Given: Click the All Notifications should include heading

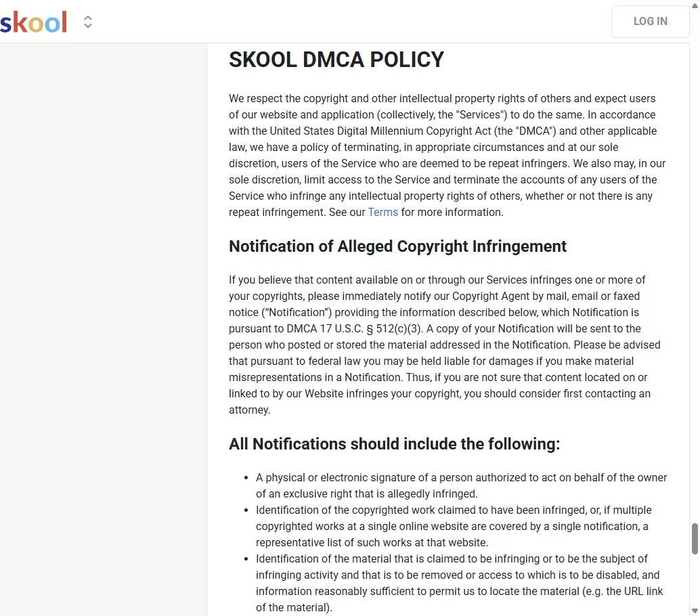Looking at the screenshot, I should (x=394, y=443).
